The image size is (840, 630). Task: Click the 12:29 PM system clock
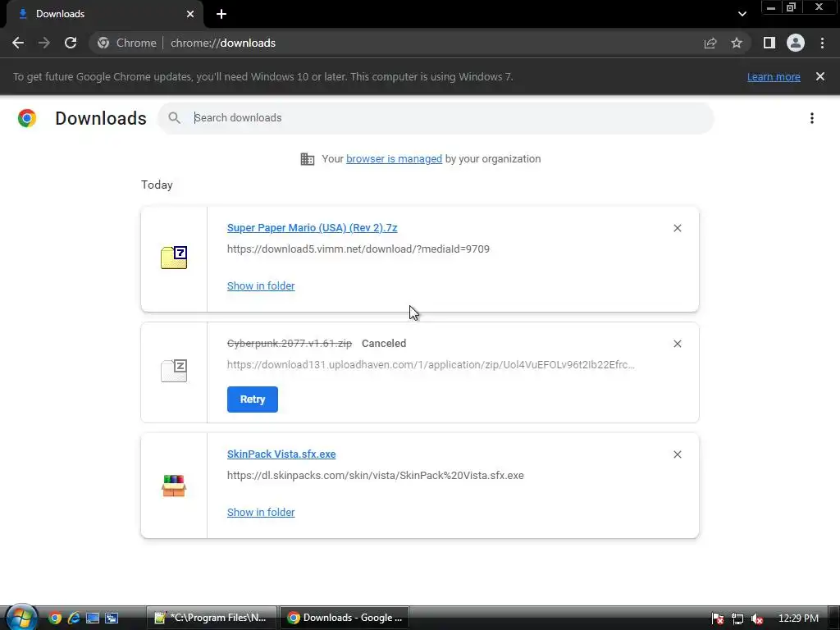tap(798, 619)
